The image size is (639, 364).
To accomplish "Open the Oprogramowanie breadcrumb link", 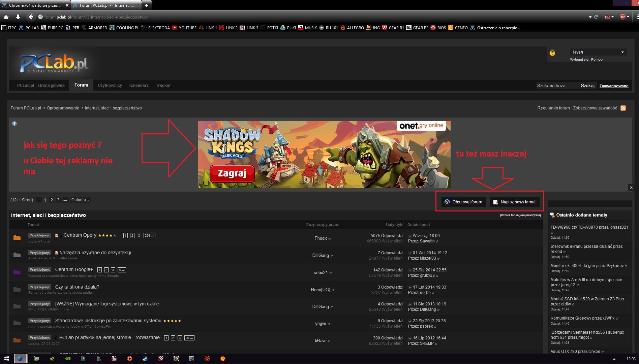I will pos(63,108).
